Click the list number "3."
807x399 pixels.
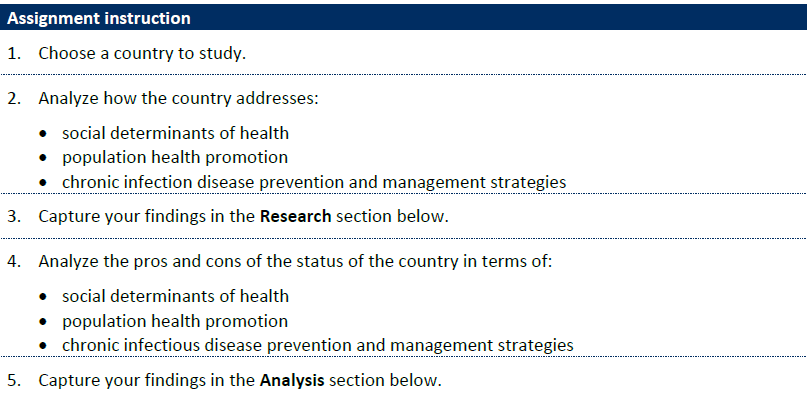click(x=14, y=216)
